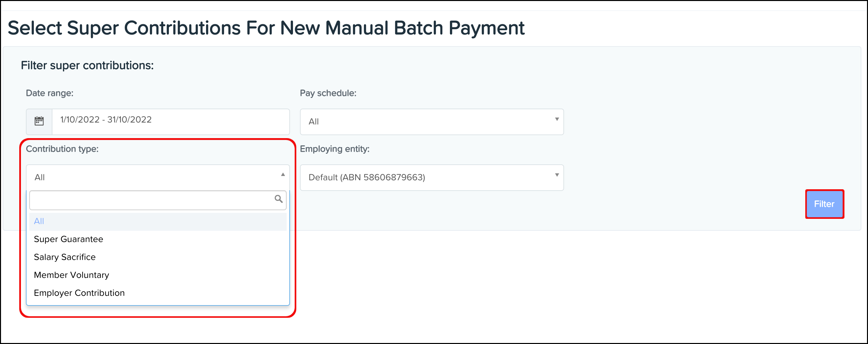Open the Pay schedule selector showing All
This screenshot has height=344, width=868.
click(x=431, y=122)
